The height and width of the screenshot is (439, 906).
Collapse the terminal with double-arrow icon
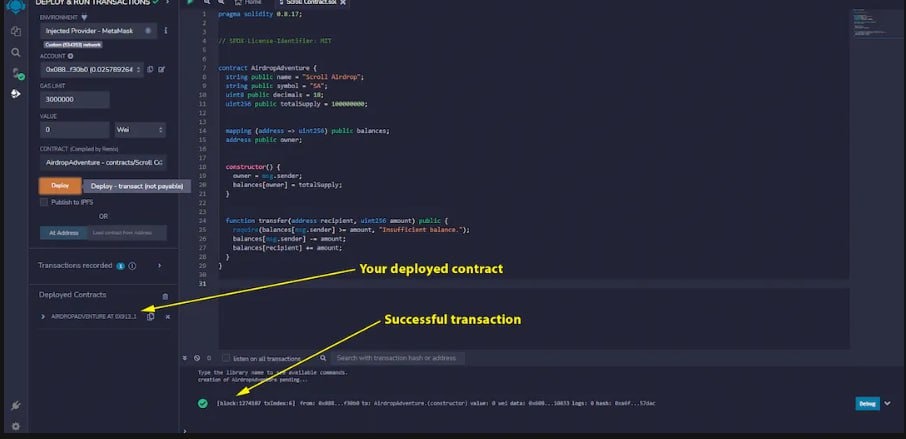coord(185,358)
